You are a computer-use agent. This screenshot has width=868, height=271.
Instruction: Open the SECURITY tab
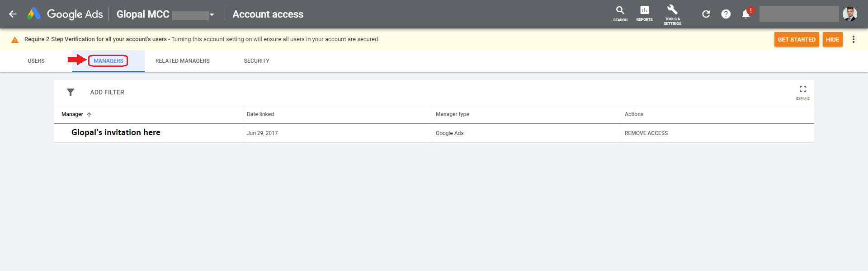click(256, 61)
